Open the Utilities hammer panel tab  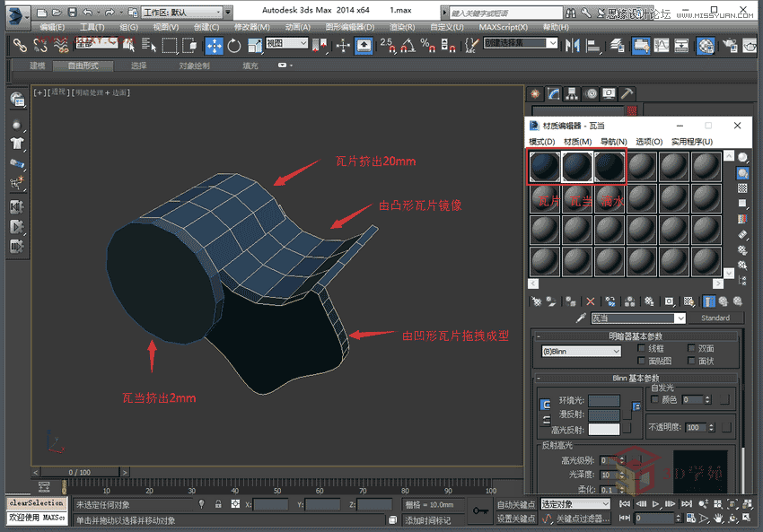(x=628, y=93)
